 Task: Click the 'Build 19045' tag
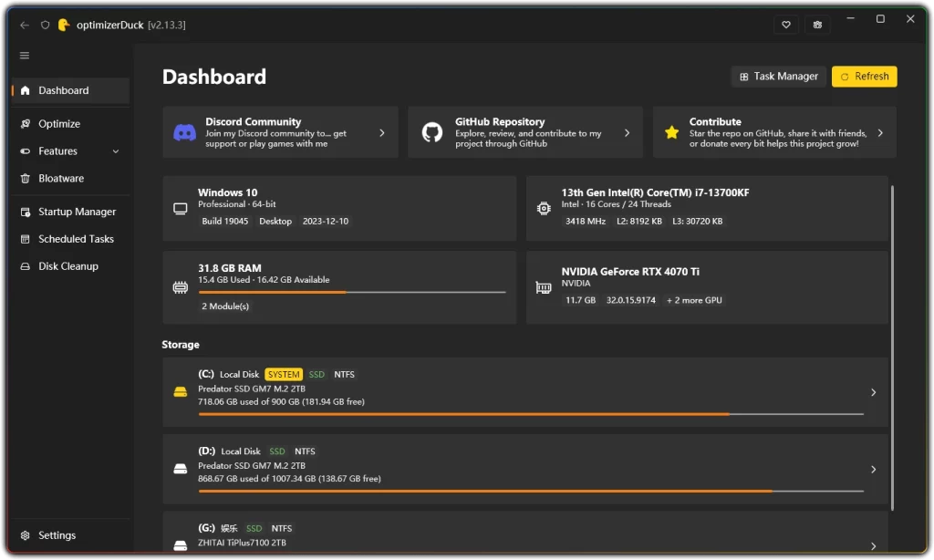[x=224, y=221]
